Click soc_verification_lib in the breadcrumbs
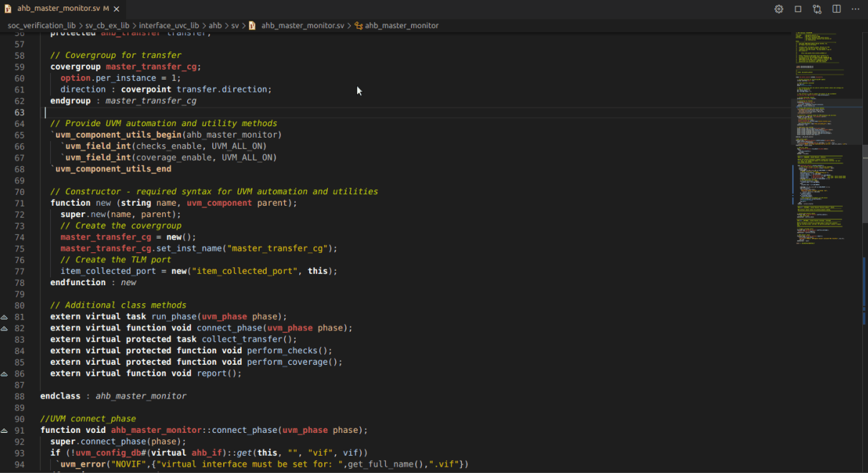This screenshot has width=868, height=473. click(x=41, y=25)
